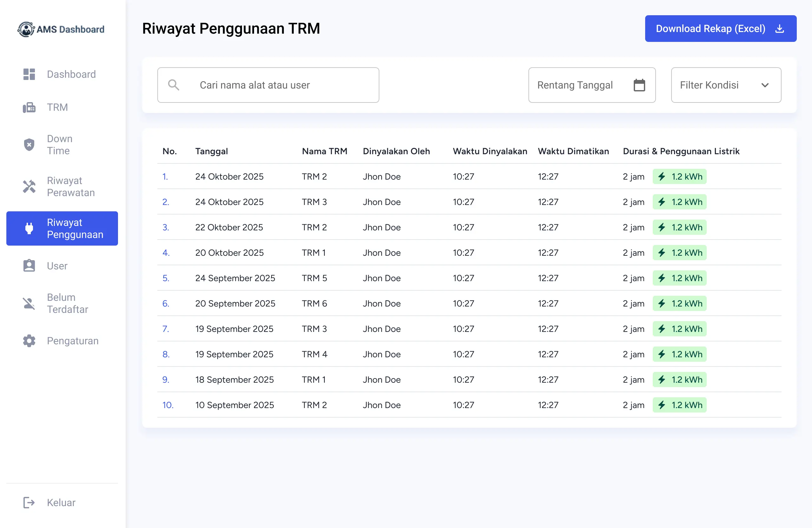
Task: Click the 1.2 kWh badge in row 3
Action: 679,227
